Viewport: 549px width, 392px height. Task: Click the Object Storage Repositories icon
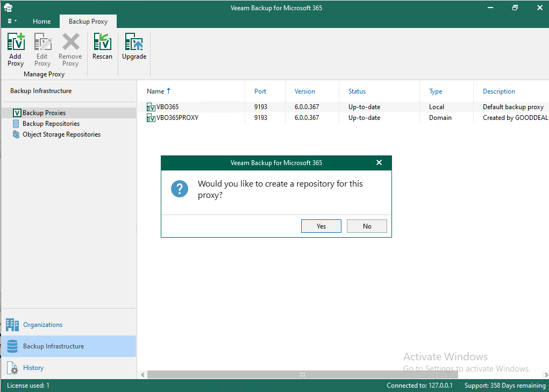16,134
